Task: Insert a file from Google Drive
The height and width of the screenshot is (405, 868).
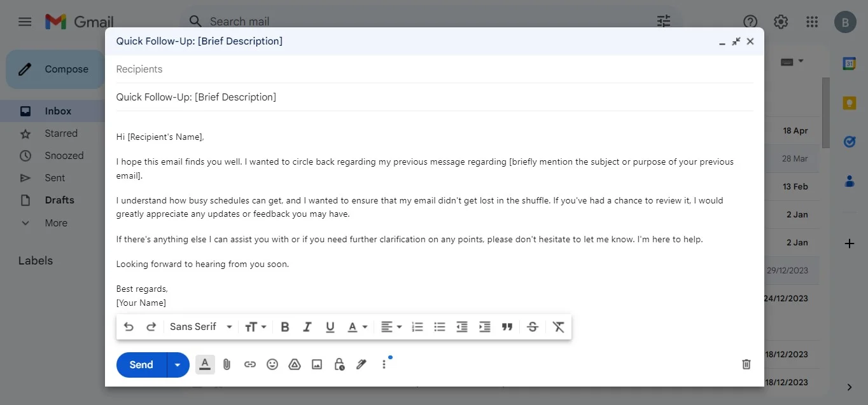Action: pyautogui.click(x=294, y=364)
